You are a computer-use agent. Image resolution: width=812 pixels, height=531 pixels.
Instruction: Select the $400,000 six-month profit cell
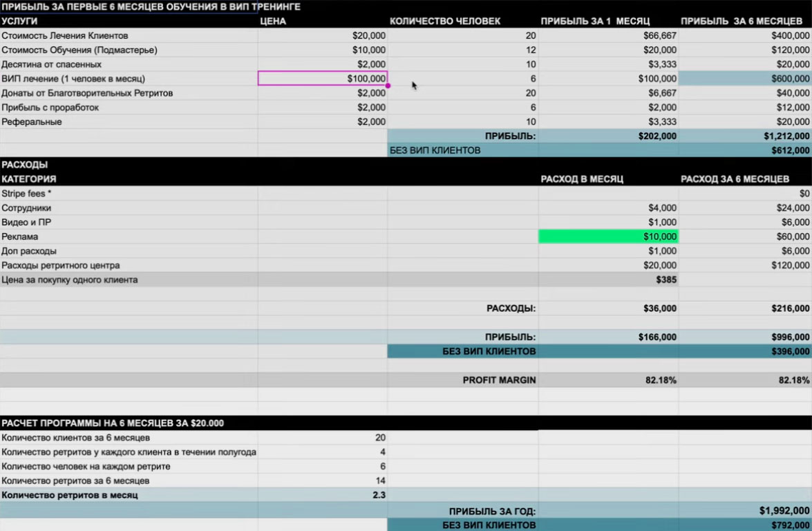pyautogui.click(x=745, y=35)
